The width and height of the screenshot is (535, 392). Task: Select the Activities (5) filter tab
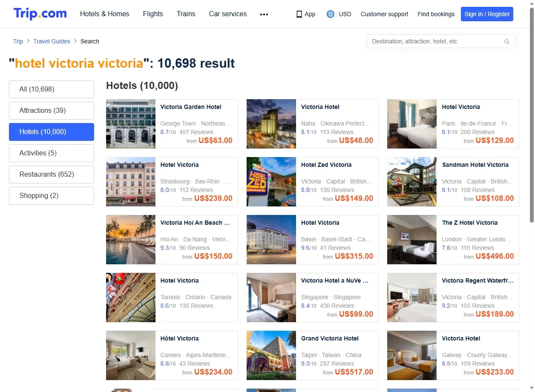tap(52, 153)
